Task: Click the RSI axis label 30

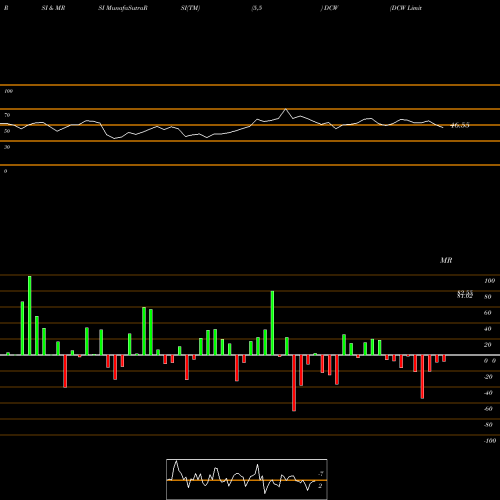Action: tap(7, 147)
